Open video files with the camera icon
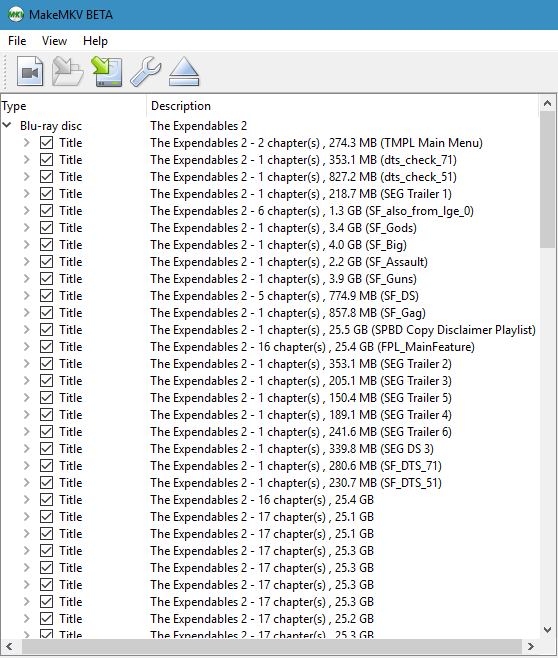Viewport: 558px width, 658px height. coord(30,72)
